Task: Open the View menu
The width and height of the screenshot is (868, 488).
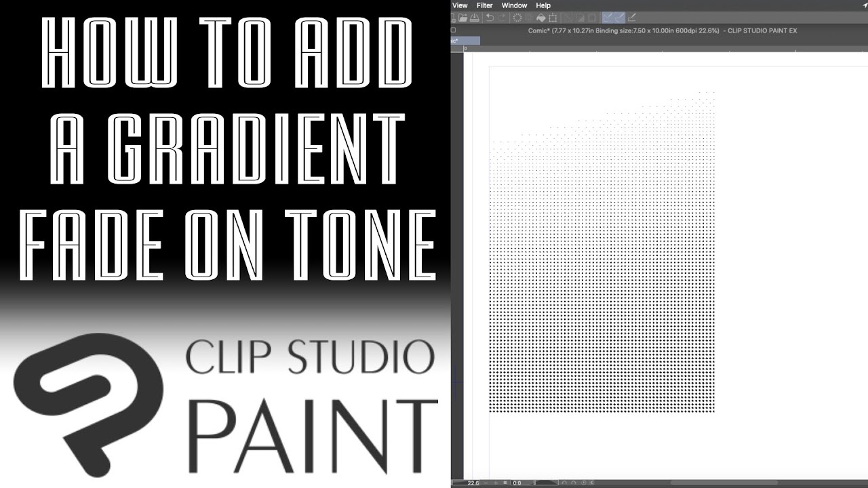Action: tap(460, 5)
